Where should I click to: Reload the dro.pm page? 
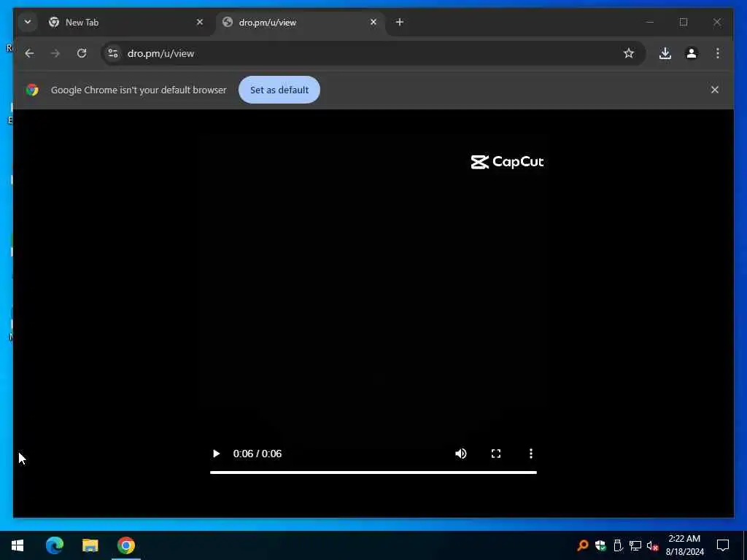click(82, 53)
